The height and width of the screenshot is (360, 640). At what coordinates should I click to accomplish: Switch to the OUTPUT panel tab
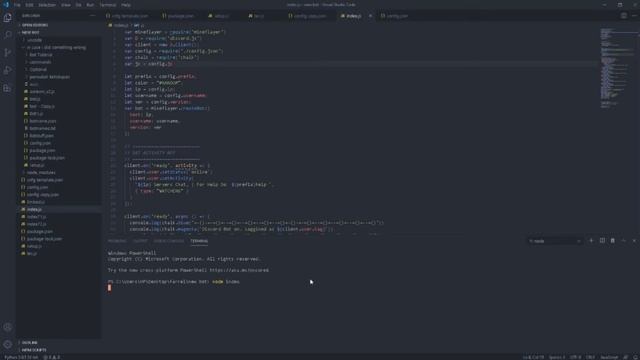pos(140,241)
